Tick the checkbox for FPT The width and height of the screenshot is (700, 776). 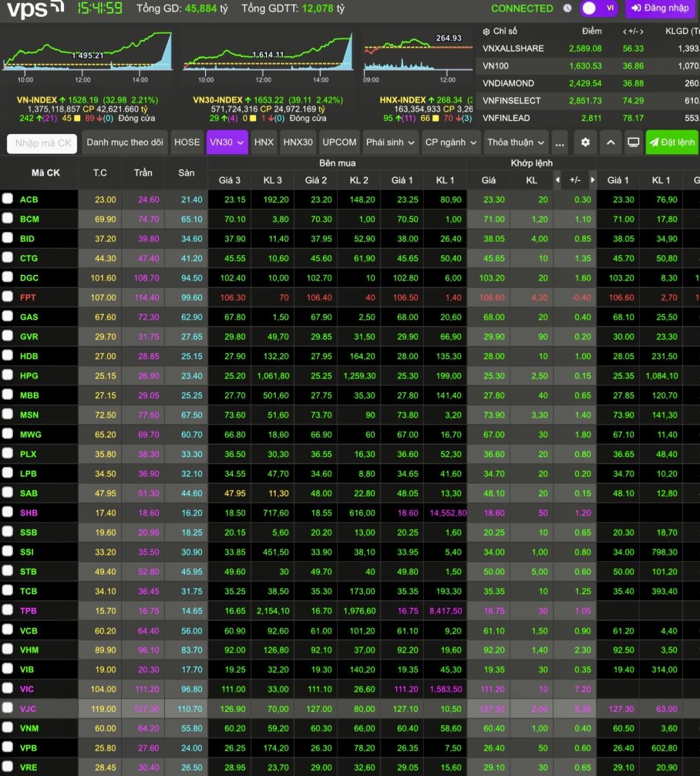pyautogui.click(x=7, y=297)
